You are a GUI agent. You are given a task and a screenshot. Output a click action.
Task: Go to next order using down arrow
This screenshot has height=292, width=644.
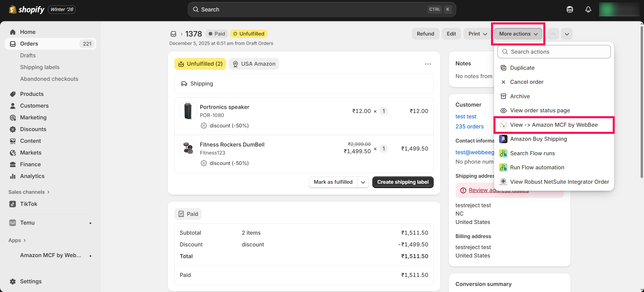[567, 34]
